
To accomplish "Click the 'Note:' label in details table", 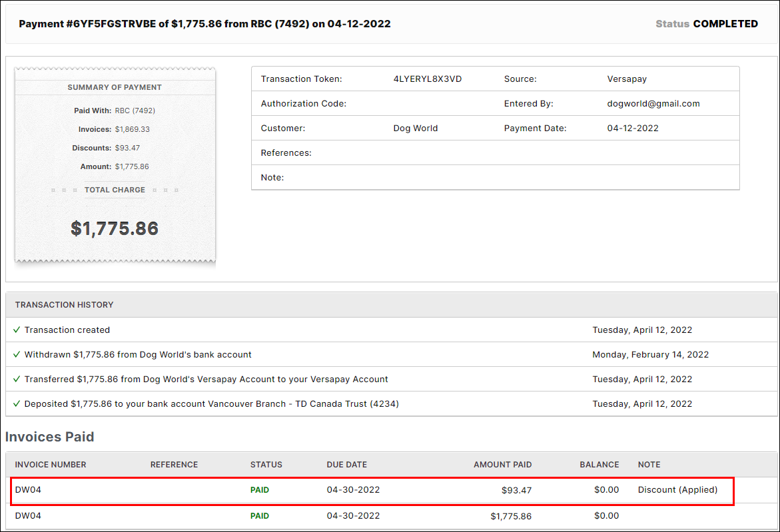I will tap(272, 178).
